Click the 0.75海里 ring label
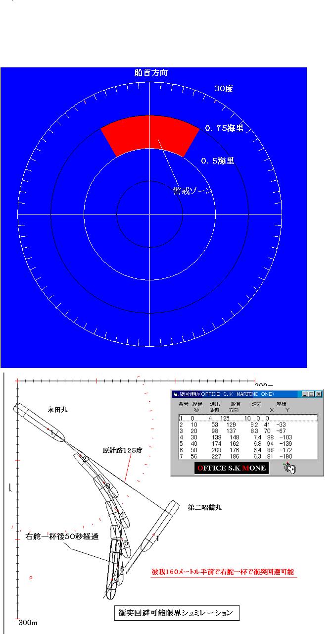 click(223, 128)
